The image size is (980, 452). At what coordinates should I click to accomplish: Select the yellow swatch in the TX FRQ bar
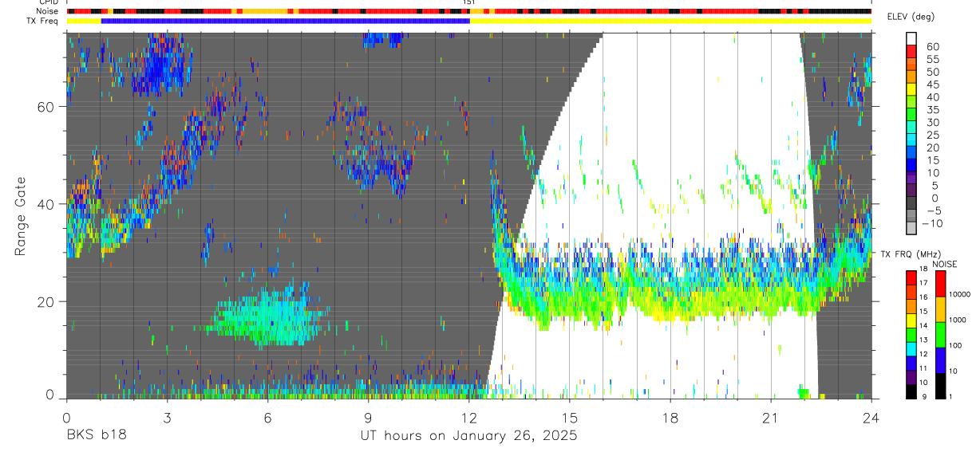(x=911, y=320)
